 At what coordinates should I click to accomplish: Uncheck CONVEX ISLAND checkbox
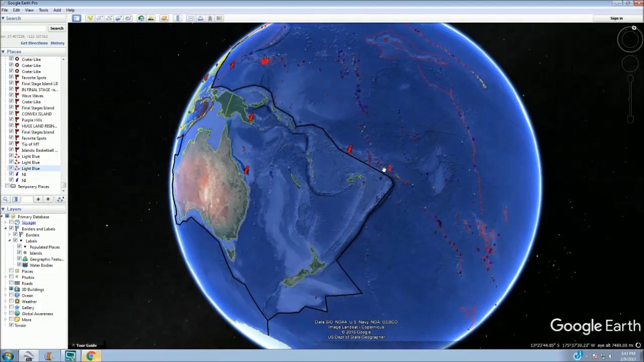click(x=11, y=114)
